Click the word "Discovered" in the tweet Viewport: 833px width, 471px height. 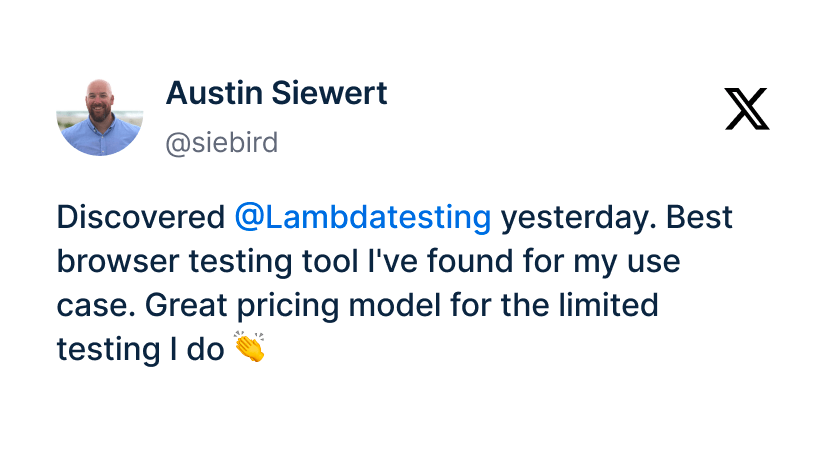(x=141, y=218)
